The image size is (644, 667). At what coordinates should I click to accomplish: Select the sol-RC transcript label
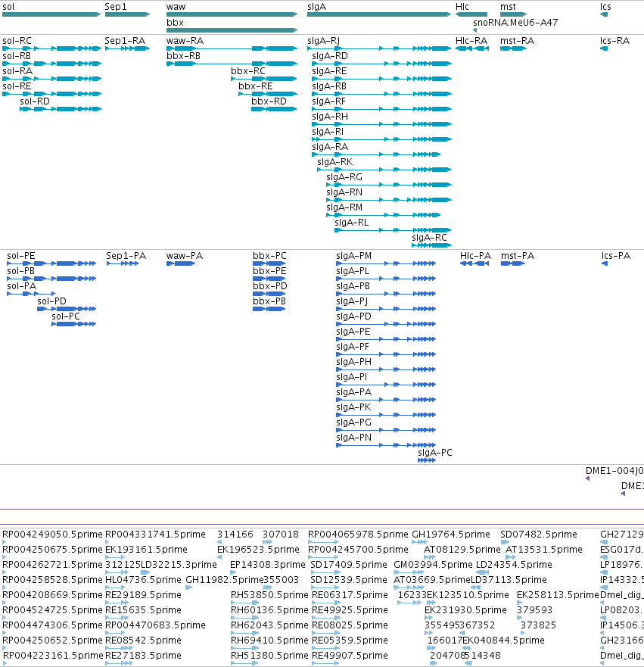tap(17, 41)
